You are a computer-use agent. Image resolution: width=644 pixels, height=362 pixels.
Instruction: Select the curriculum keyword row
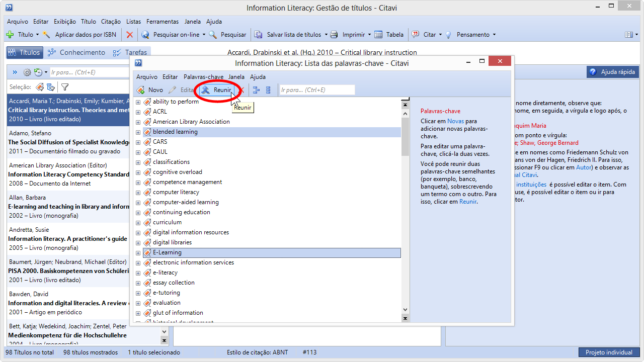pyautogui.click(x=167, y=222)
